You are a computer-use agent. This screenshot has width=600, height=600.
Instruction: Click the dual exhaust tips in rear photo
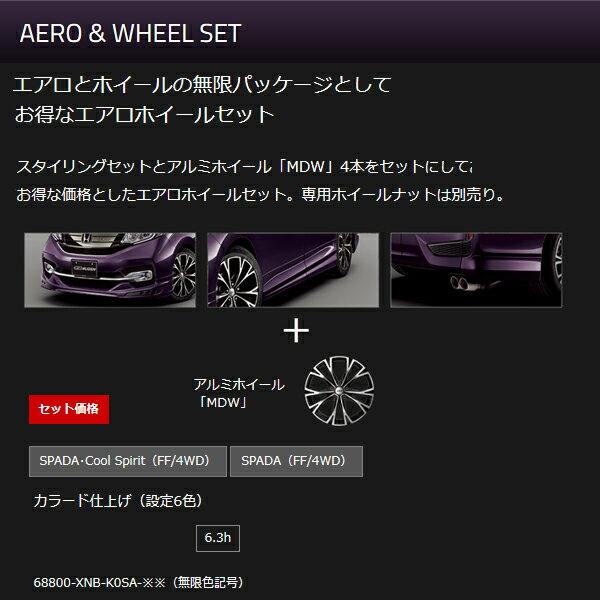(x=459, y=282)
